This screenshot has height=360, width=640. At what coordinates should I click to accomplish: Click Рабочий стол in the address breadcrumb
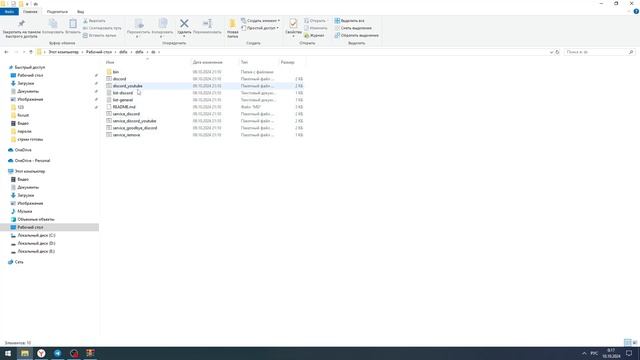pos(99,52)
